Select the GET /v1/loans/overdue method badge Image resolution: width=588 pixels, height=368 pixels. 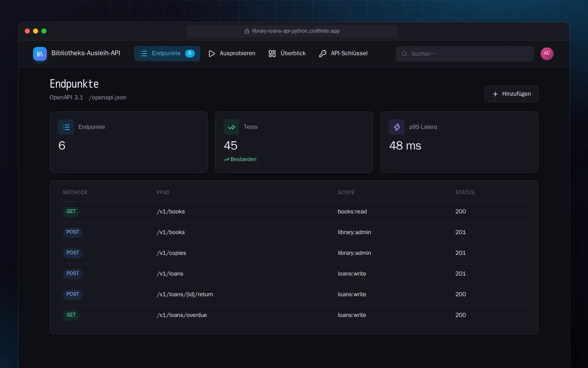pyautogui.click(x=71, y=315)
